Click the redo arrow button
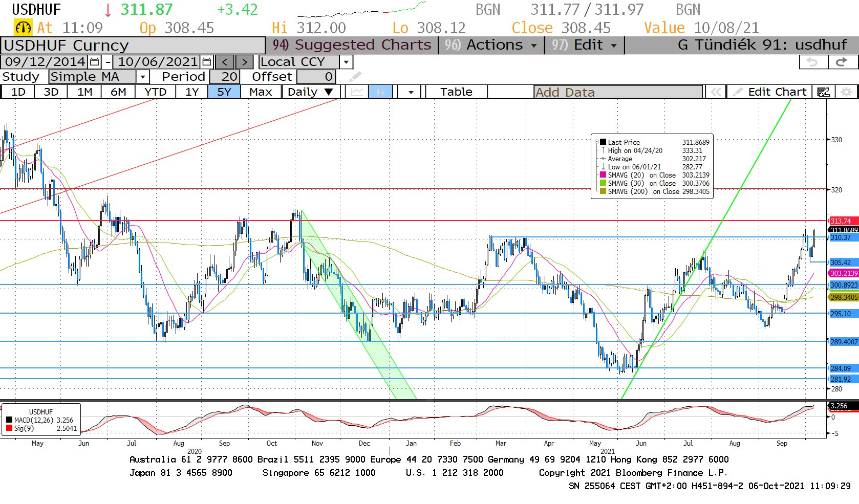This screenshot has height=504, width=859. click(841, 62)
